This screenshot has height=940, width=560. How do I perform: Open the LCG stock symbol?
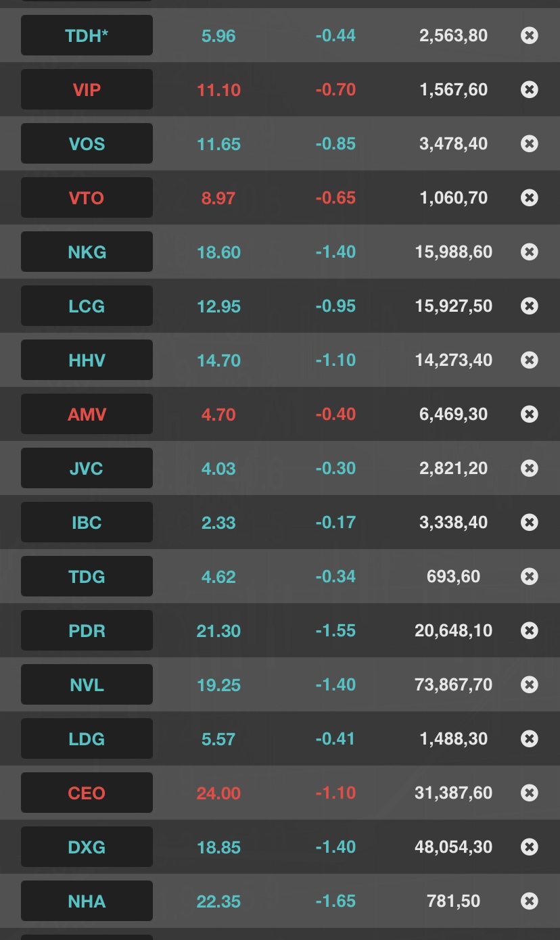pos(87,306)
